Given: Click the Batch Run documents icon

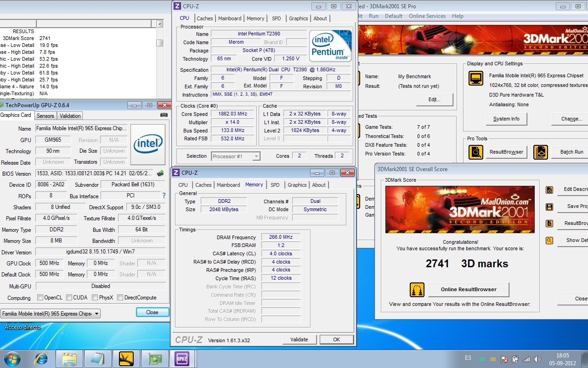Looking at the screenshot, I should click(x=540, y=152).
